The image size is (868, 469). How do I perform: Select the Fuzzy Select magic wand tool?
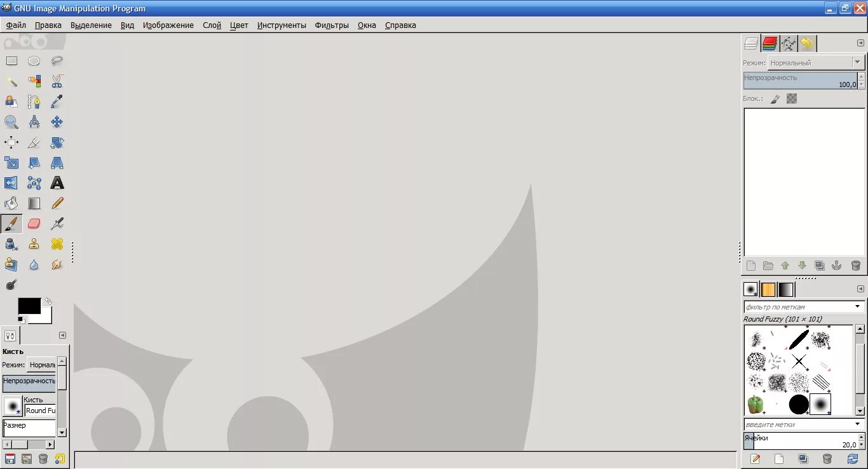(x=11, y=81)
